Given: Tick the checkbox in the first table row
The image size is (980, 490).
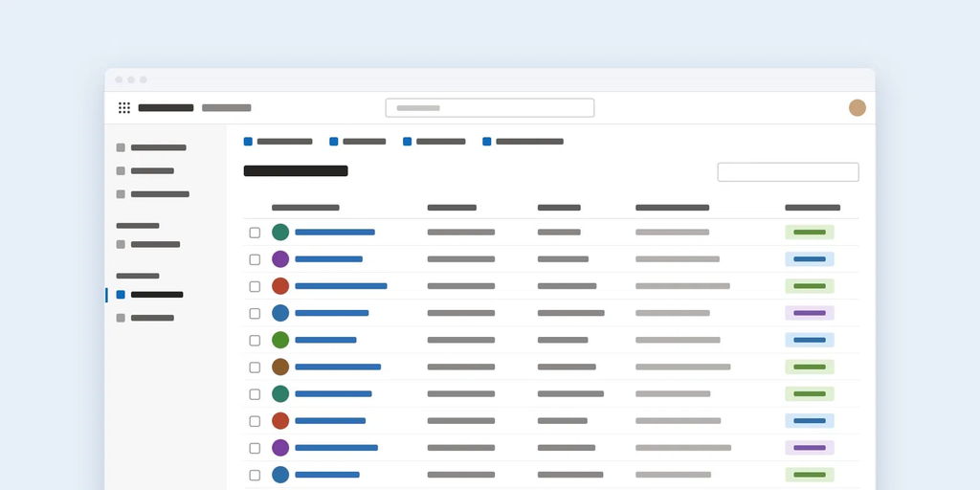Looking at the screenshot, I should 255,233.
